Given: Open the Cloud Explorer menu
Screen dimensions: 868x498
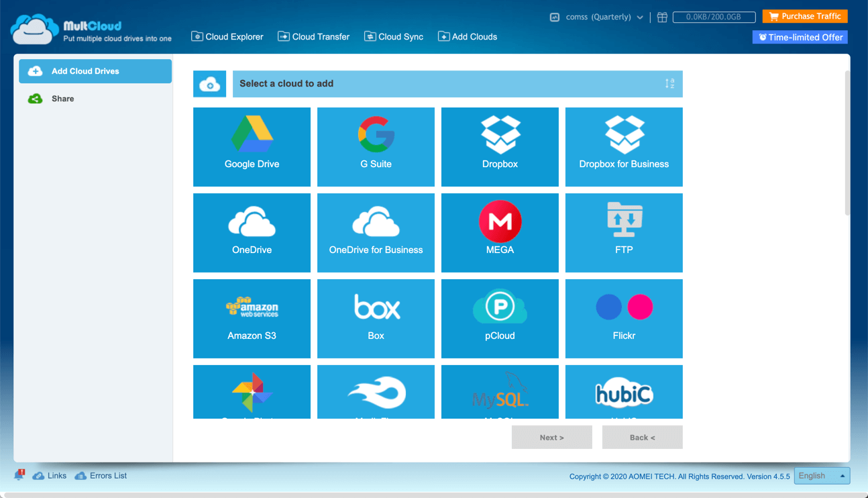Looking at the screenshot, I should click(x=227, y=37).
